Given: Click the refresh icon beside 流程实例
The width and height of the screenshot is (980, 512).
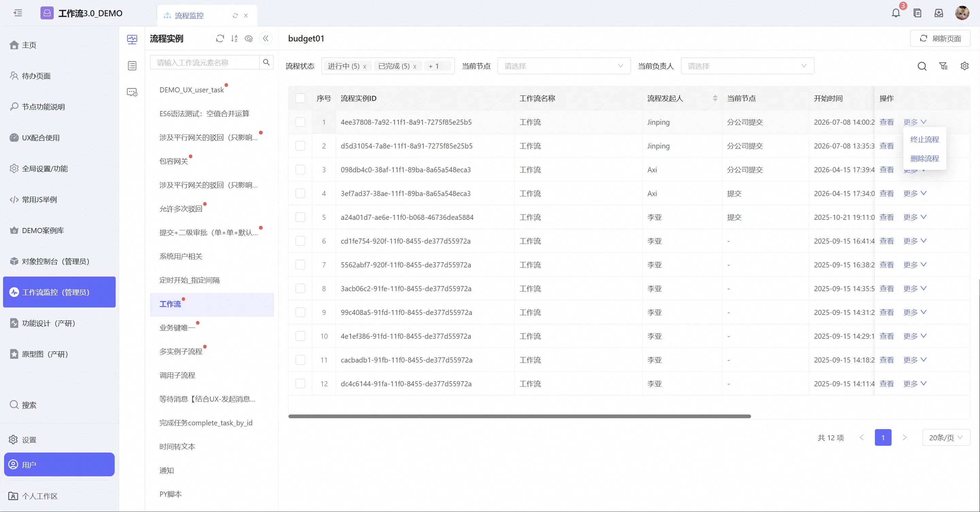Looking at the screenshot, I should click(220, 38).
